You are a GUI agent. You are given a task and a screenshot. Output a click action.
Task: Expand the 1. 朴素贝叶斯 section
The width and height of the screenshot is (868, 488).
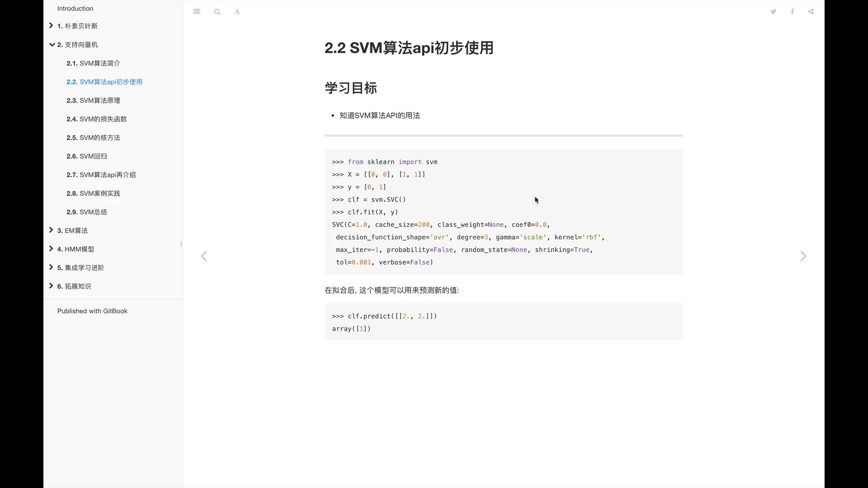pyautogui.click(x=51, y=25)
